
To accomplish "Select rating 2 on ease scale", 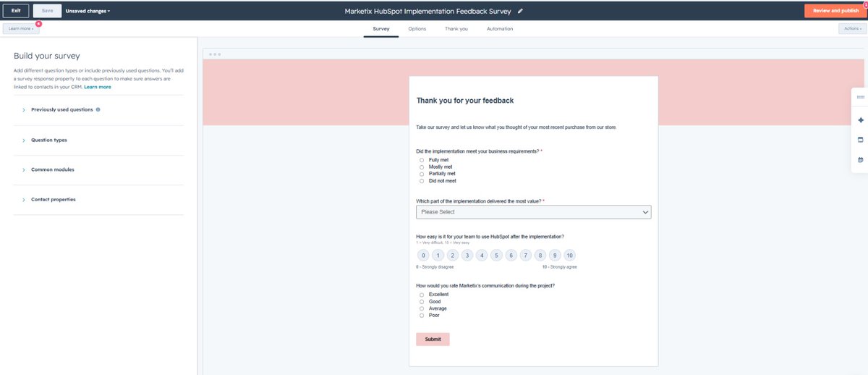I will [453, 255].
